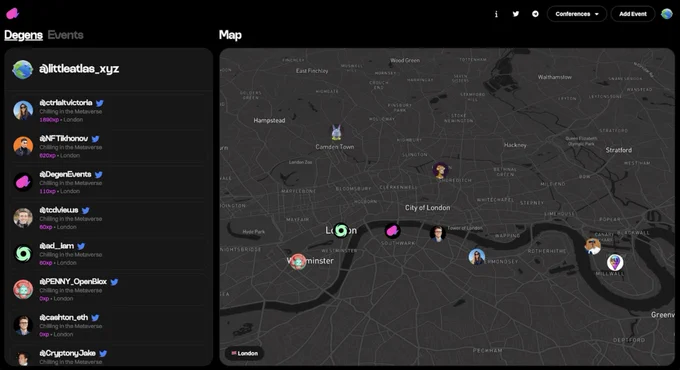Viewport: 680px width, 370px height.
Task: Open Twitter icon next to @DegenEvents
Action: pos(98,174)
